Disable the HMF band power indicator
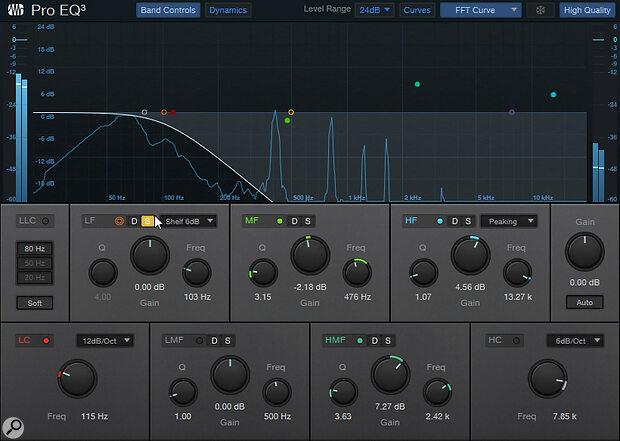 pyautogui.click(x=360, y=341)
